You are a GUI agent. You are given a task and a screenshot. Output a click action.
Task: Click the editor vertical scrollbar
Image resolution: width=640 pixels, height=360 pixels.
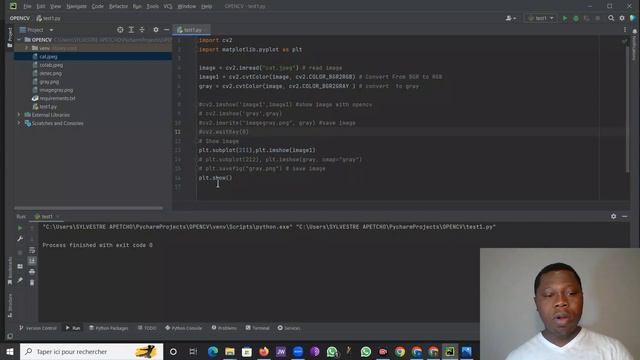tap(627, 110)
